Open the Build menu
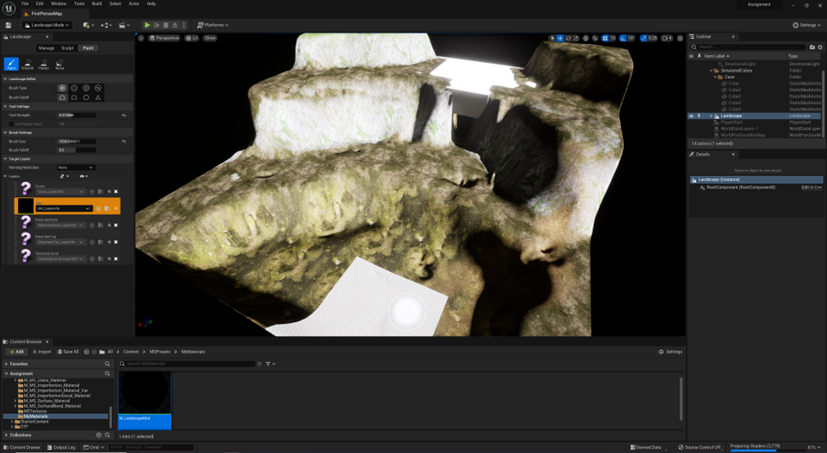827x453 pixels. tap(96, 4)
